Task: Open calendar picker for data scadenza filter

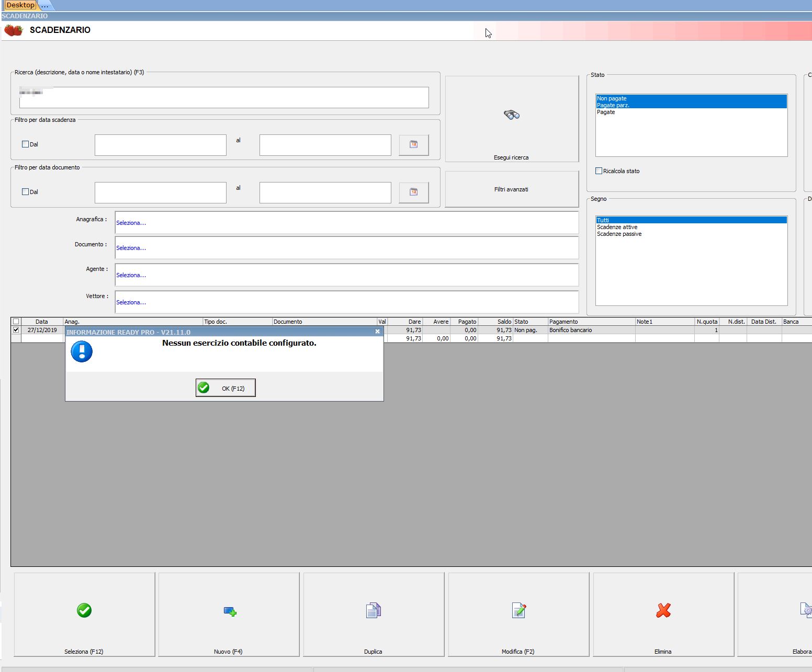Action: point(413,145)
